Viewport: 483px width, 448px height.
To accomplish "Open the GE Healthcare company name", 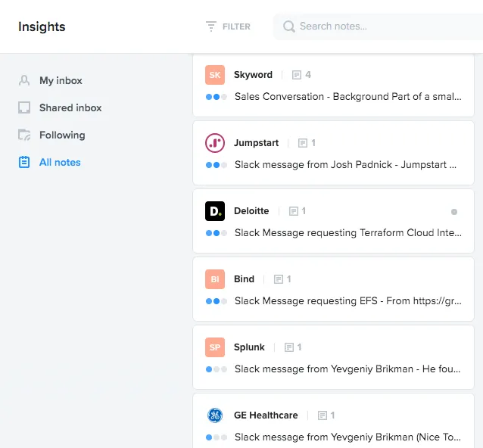I will 266,415.
